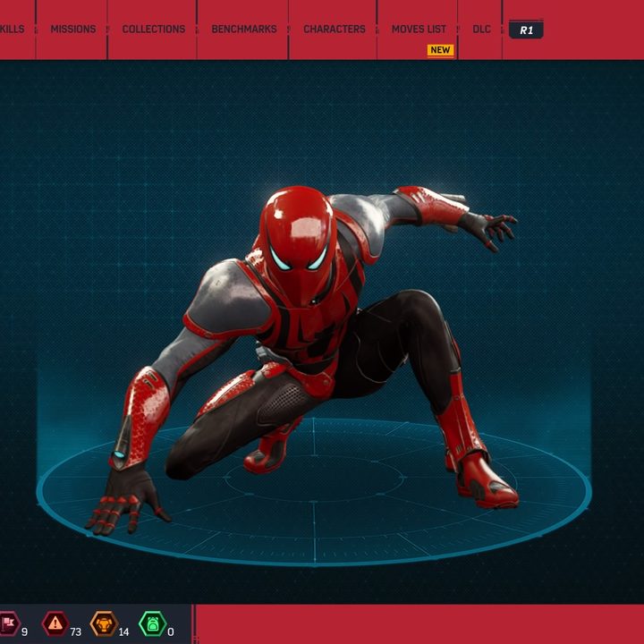
Task: Open the MISSIONS tab
Action: (x=73, y=30)
